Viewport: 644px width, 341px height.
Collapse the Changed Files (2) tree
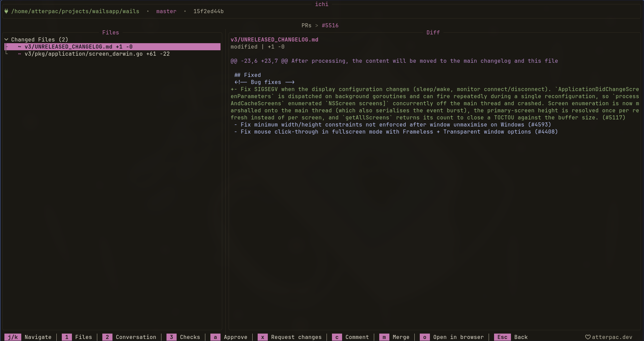(x=6, y=39)
